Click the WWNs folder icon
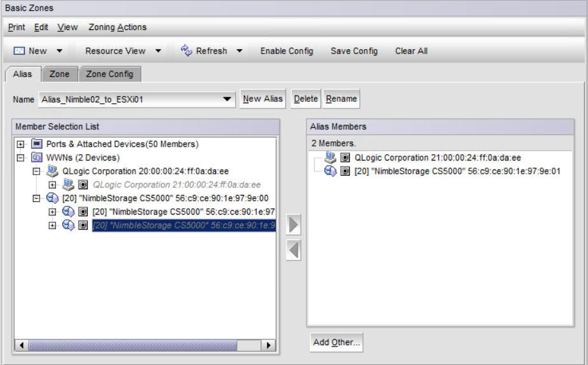The image size is (588, 365). (x=37, y=157)
